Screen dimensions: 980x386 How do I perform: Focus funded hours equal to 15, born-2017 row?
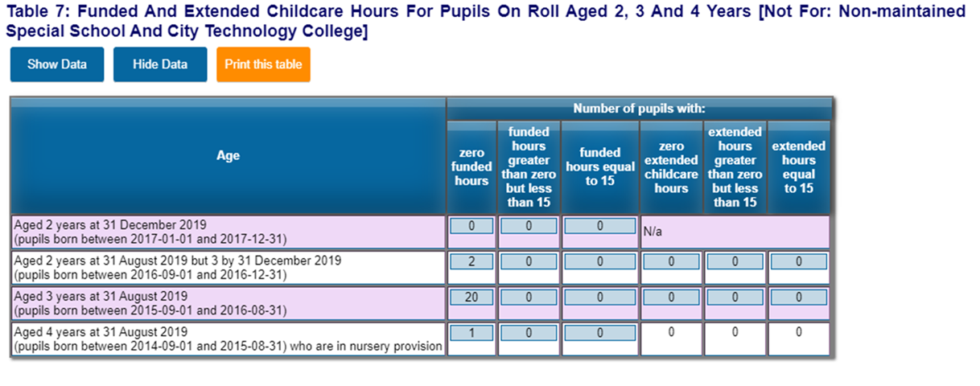pyautogui.click(x=600, y=227)
